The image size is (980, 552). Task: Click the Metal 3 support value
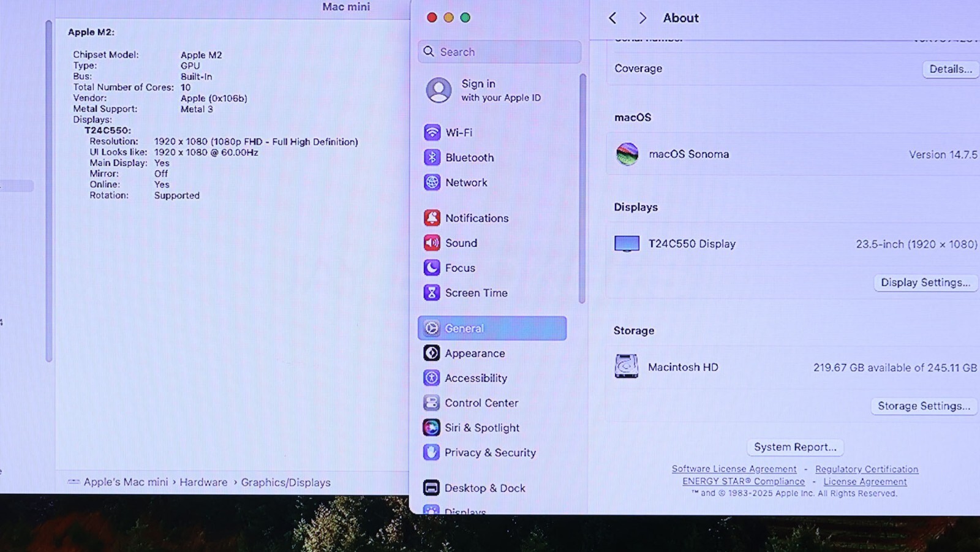[x=197, y=109]
